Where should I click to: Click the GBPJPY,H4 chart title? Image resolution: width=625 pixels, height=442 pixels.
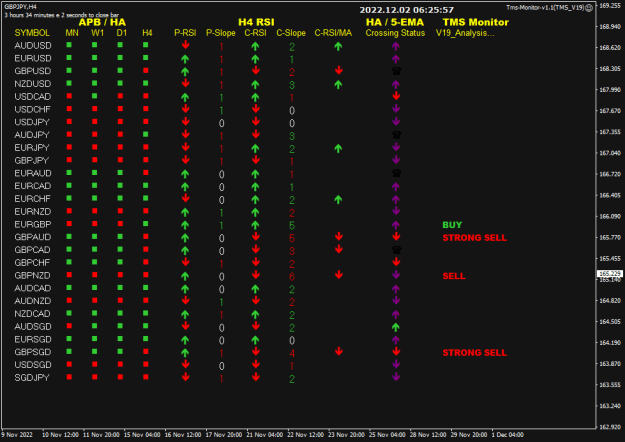pyautogui.click(x=20, y=7)
